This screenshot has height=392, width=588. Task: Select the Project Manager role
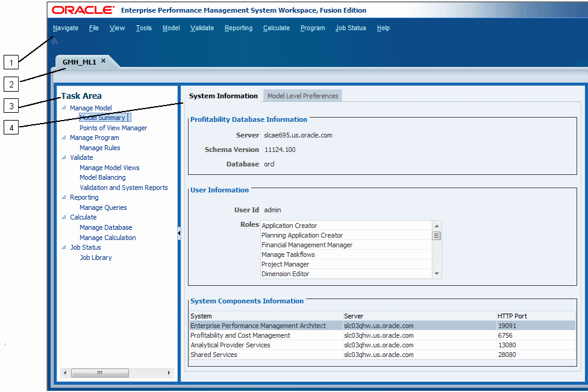click(x=346, y=264)
